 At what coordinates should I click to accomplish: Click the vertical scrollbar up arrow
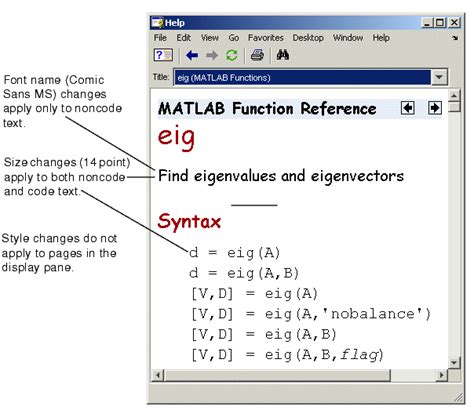pos(454,96)
